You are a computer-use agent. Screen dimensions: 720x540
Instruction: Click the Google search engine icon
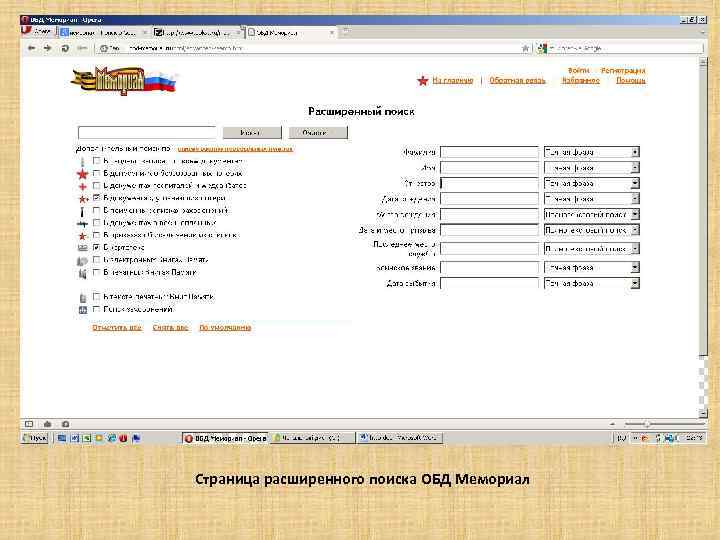point(542,48)
